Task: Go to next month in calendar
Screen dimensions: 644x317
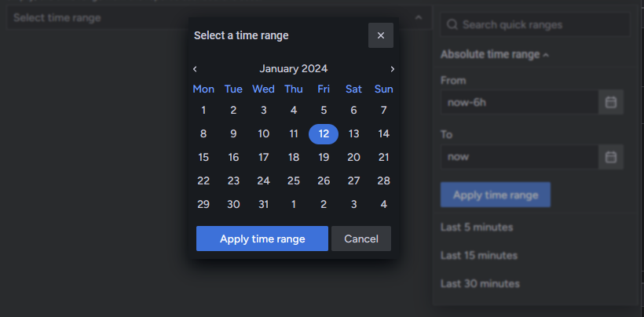Action: pyautogui.click(x=393, y=69)
